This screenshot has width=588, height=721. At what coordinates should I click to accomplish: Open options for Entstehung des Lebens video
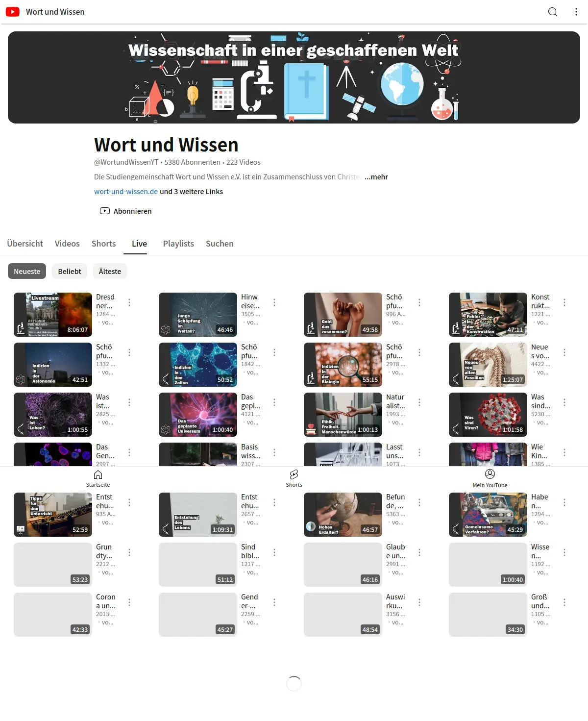[274, 502]
